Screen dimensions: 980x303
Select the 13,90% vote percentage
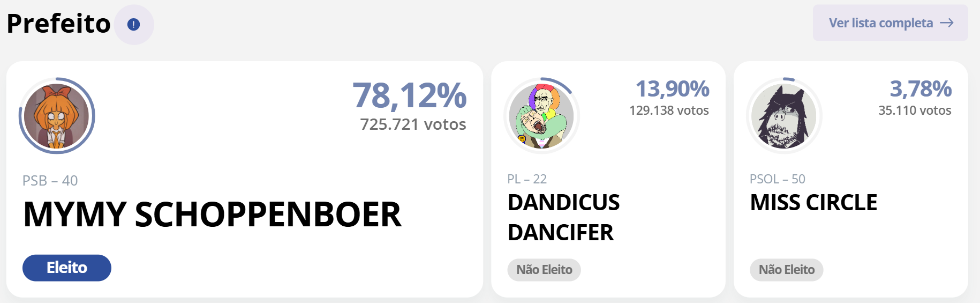(672, 89)
